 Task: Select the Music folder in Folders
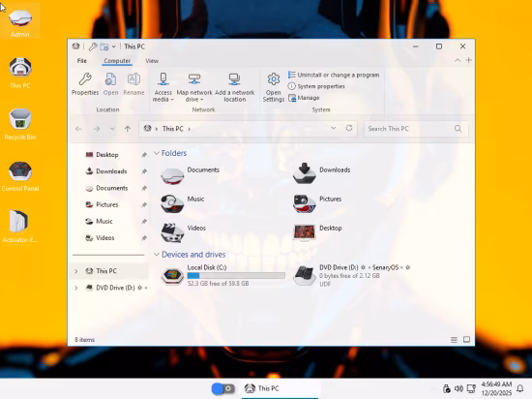pyautogui.click(x=183, y=203)
